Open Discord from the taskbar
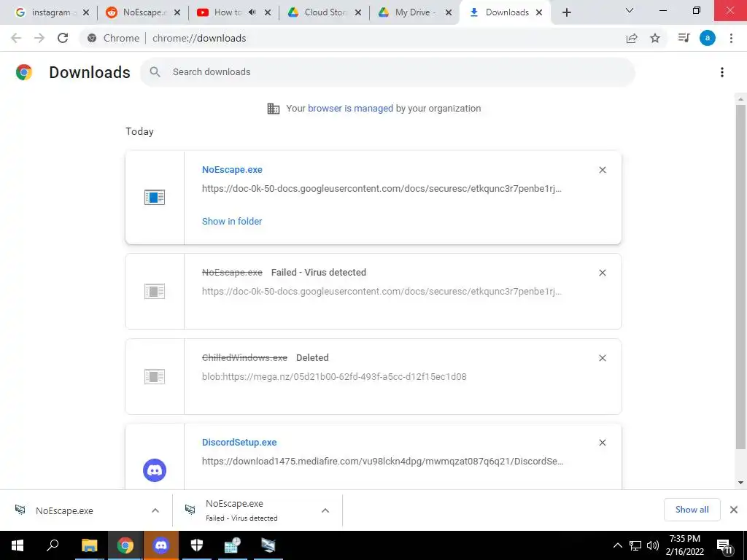747x560 pixels. click(161, 545)
